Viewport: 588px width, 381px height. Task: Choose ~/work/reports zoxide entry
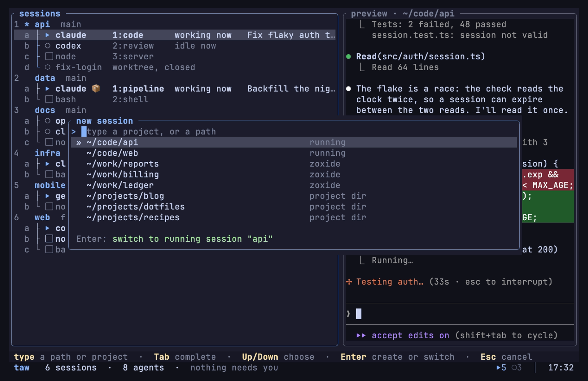point(294,164)
